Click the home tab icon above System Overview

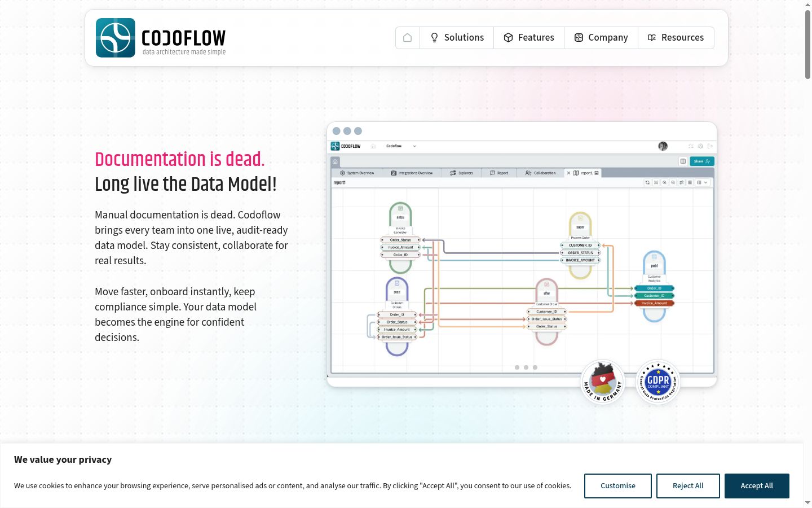point(335,161)
